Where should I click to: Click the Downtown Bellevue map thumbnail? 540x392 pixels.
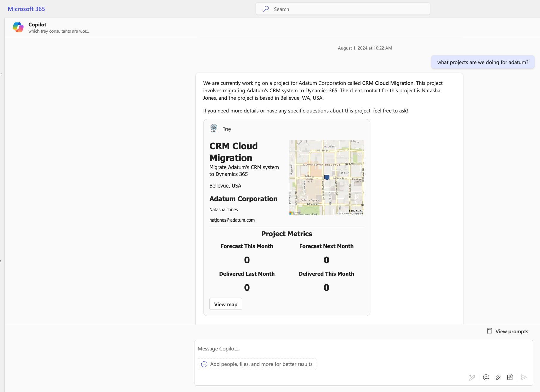click(x=326, y=177)
